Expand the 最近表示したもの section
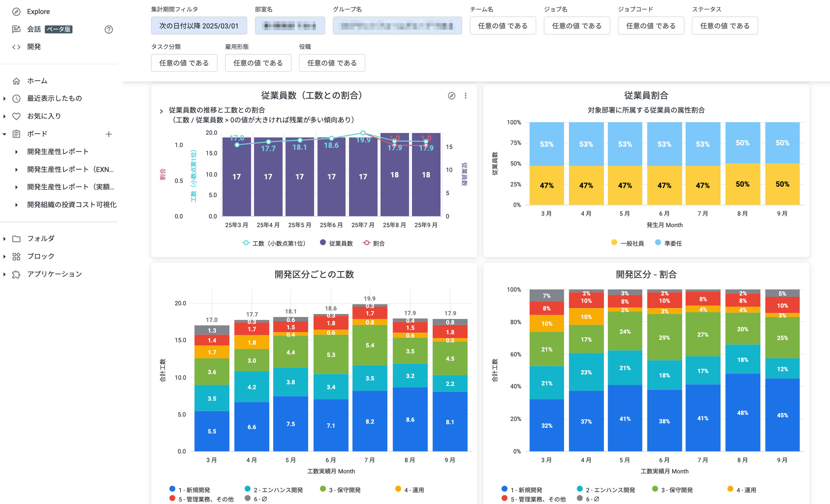This screenshot has height=504, width=830. click(x=4, y=98)
